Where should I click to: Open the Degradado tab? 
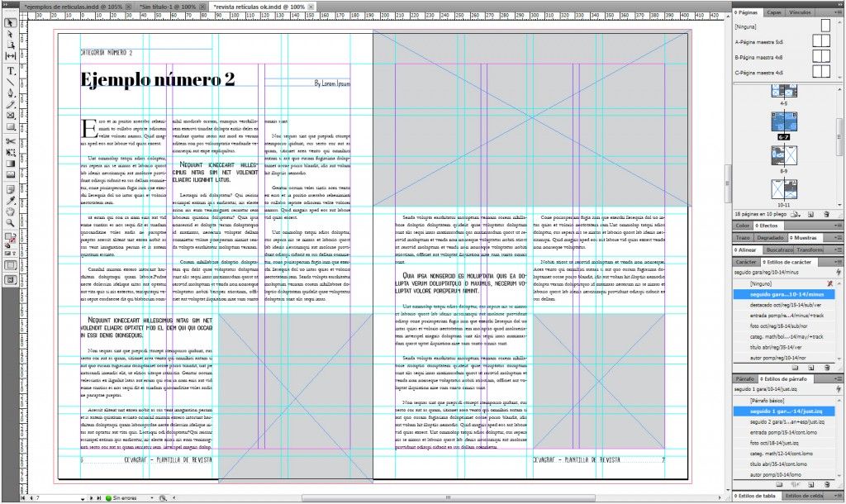pos(770,237)
